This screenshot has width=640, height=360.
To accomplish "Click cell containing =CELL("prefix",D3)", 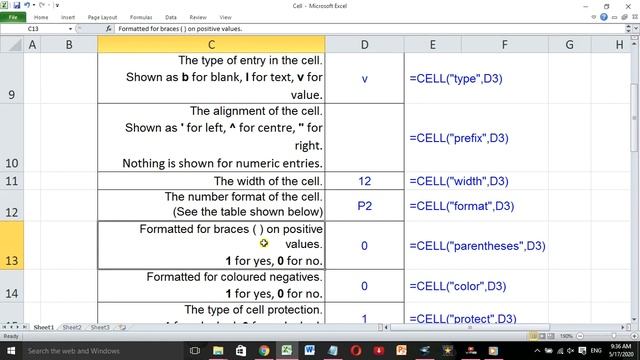I will 459,138.
